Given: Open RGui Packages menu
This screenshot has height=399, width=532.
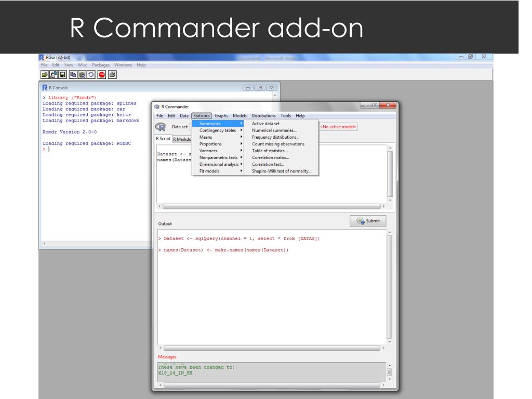Looking at the screenshot, I should click(x=101, y=65).
